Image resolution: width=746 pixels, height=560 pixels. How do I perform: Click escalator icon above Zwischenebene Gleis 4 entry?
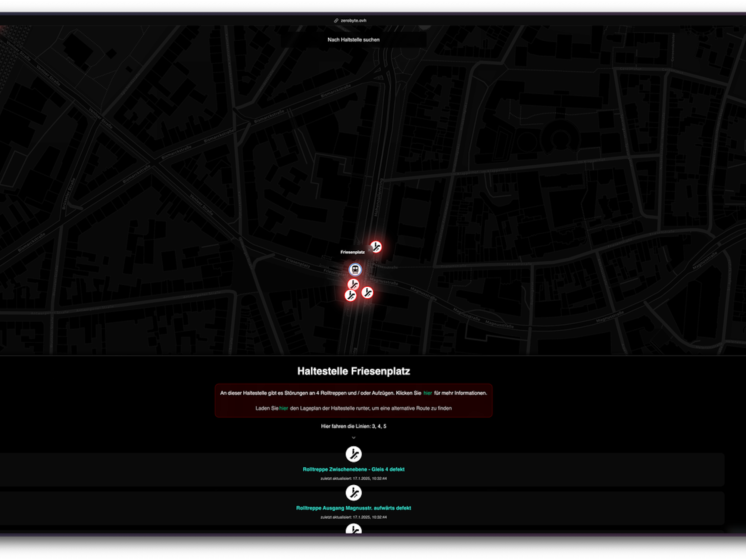(x=353, y=454)
